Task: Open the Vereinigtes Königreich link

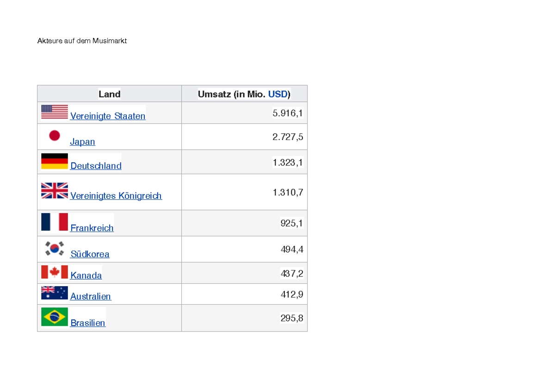Action: (116, 196)
